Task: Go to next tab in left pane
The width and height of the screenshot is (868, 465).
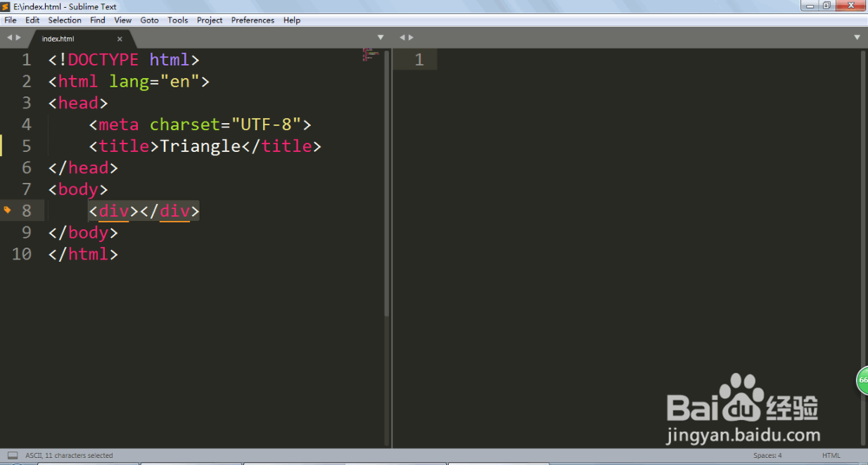Action: (x=18, y=37)
